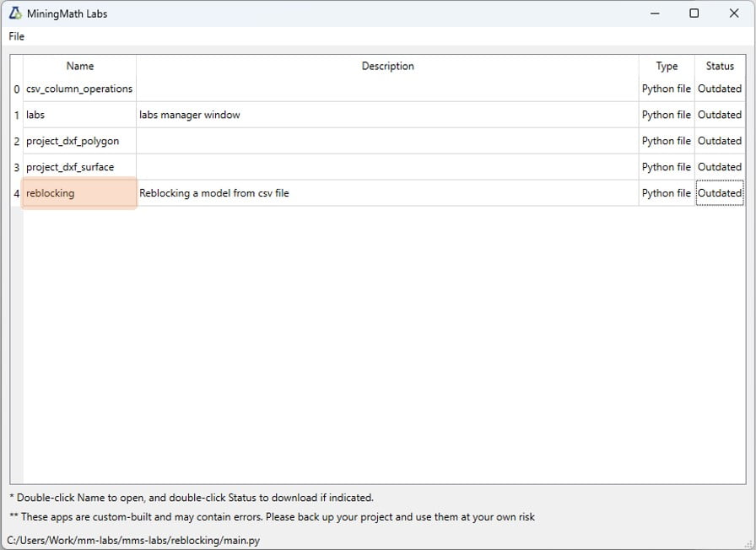756x550 pixels.
Task: Click the MiningMath Labs flask icon
Action: (15, 13)
